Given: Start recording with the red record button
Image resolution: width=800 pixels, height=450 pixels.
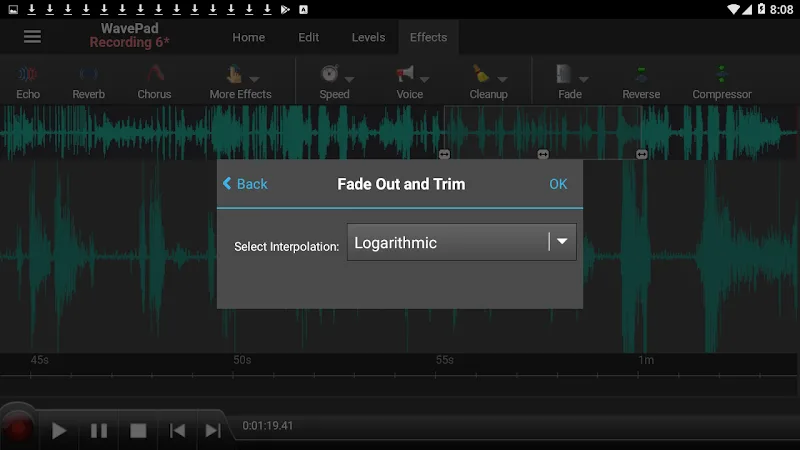Looking at the screenshot, I should (18, 429).
